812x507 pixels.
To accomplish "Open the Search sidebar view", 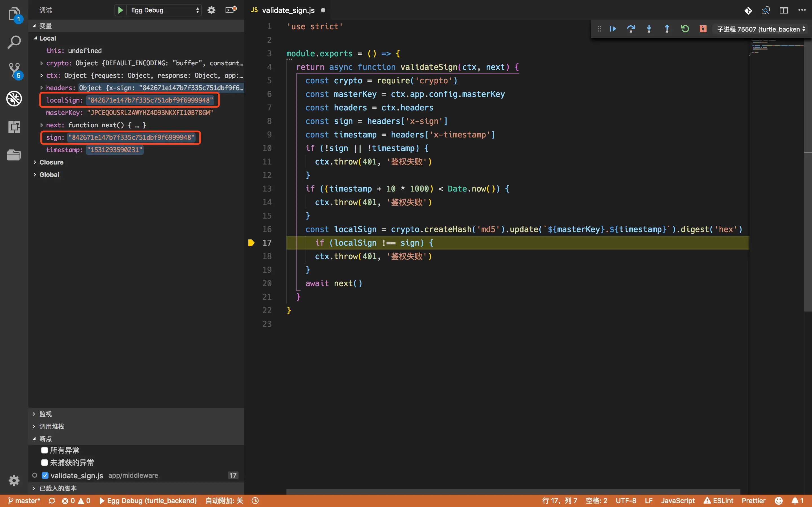I will point(14,42).
